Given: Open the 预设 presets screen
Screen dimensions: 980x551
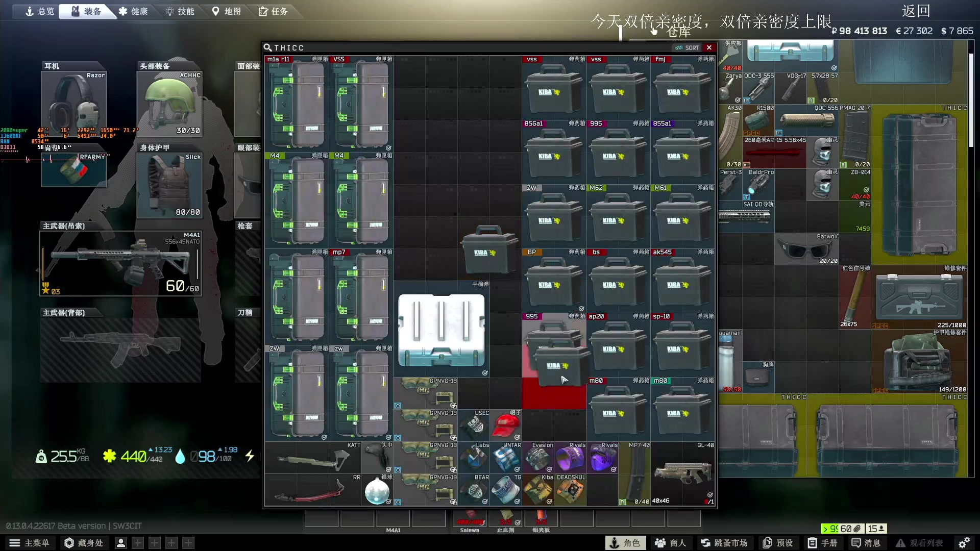Looking at the screenshot, I should click(778, 543).
